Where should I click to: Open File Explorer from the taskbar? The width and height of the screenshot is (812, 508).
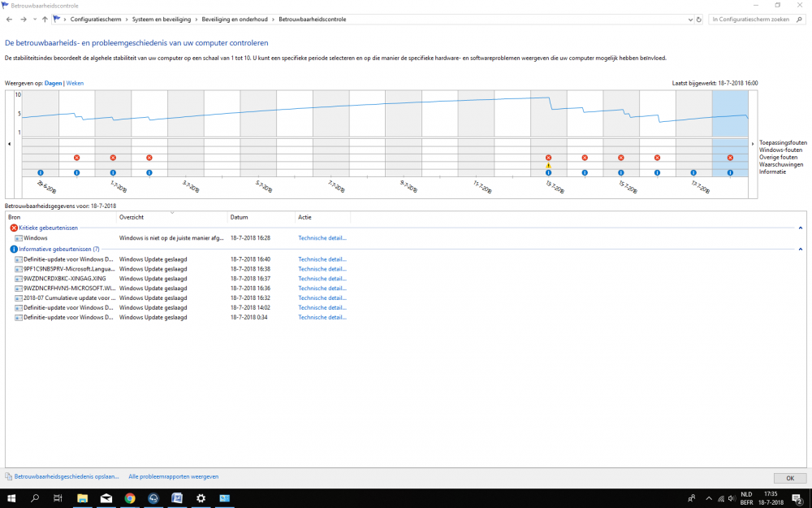[82, 498]
